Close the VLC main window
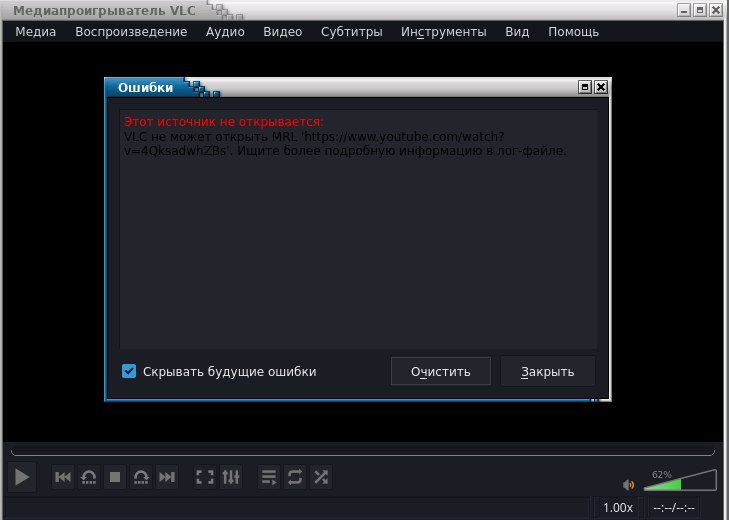The width and height of the screenshot is (729, 520). coord(716,10)
